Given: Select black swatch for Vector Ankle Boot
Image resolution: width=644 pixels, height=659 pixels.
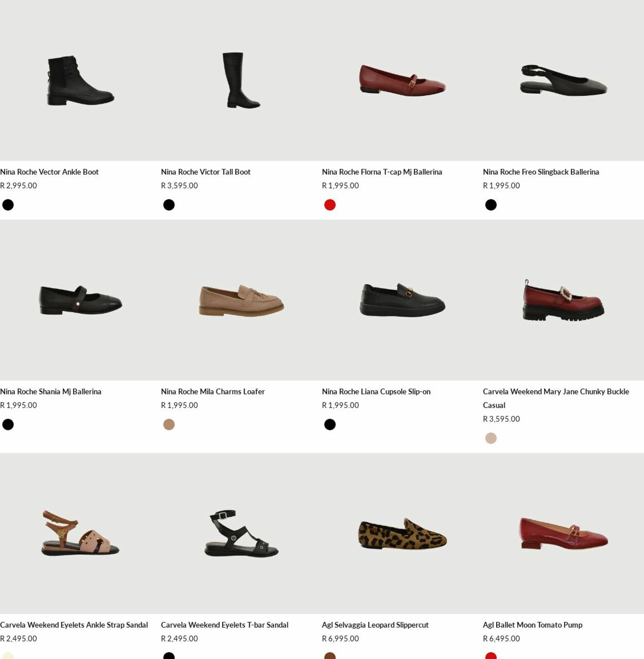Looking at the screenshot, I should tap(8, 205).
